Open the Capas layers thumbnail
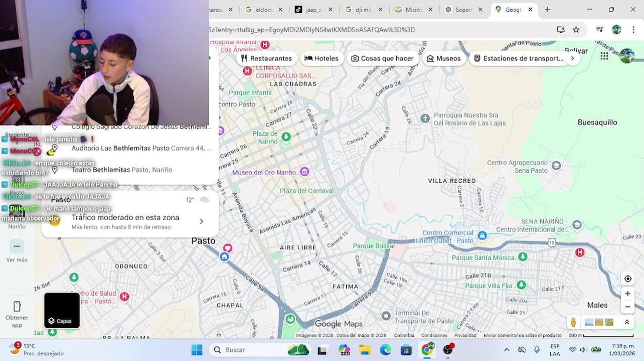Screen dimensions: 644x361 (x=62, y=310)
